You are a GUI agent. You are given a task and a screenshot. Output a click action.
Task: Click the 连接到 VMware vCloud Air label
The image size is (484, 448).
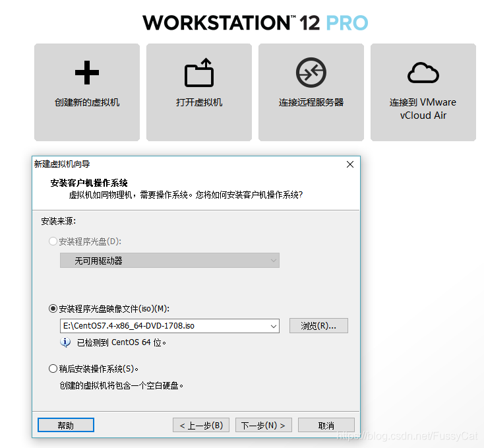[423, 109]
